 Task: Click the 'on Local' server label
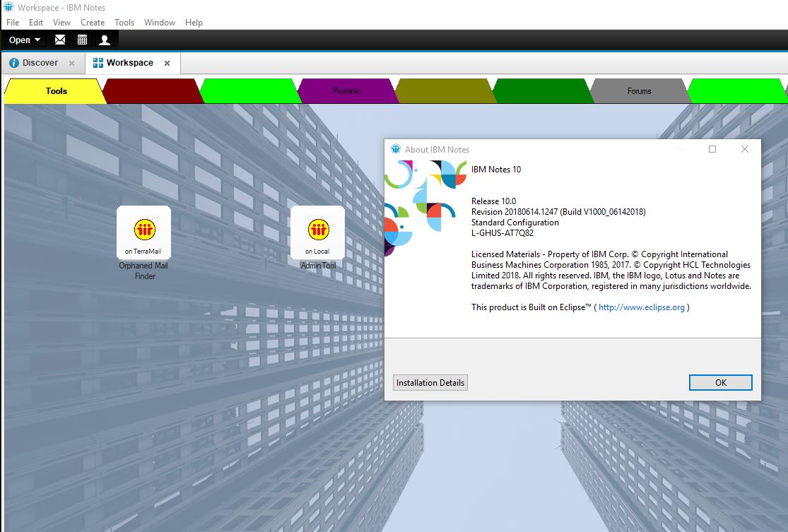tap(317, 252)
